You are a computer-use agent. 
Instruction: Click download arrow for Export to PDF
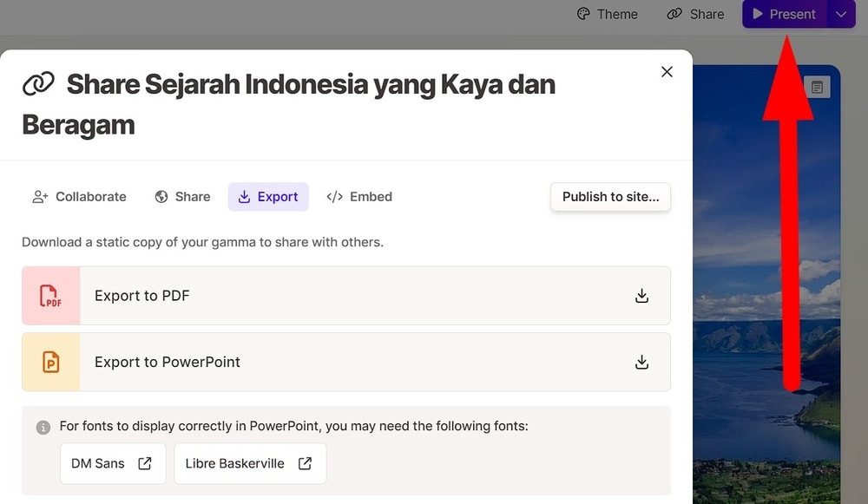click(x=641, y=296)
